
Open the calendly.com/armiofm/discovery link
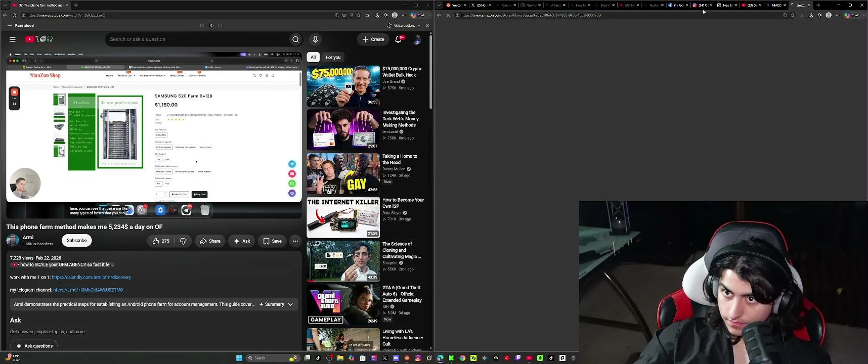(91, 277)
